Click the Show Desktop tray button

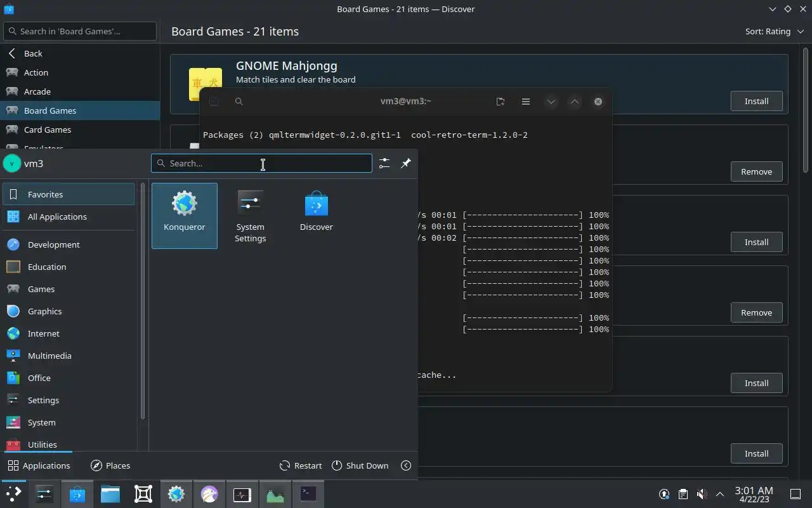point(795,494)
